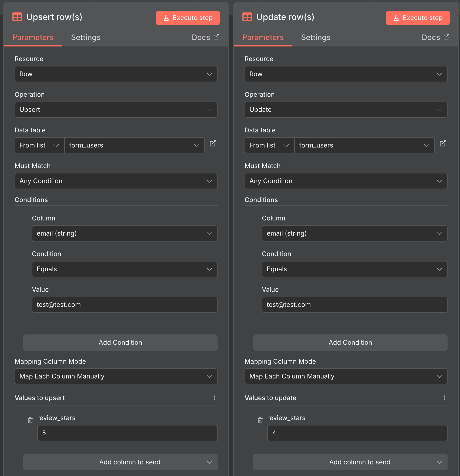
Task: Execute step for Update row(s)
Action: [x=418, y=18]
